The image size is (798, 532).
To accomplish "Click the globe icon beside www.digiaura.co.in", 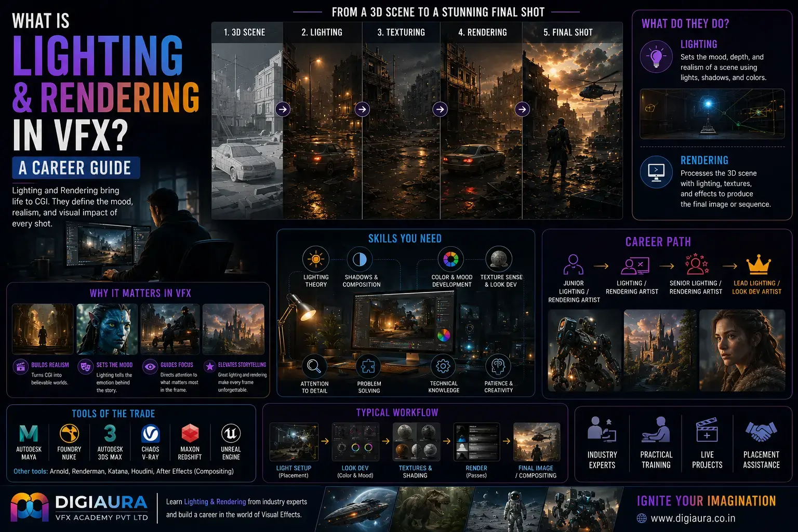I will click(642, 518).
